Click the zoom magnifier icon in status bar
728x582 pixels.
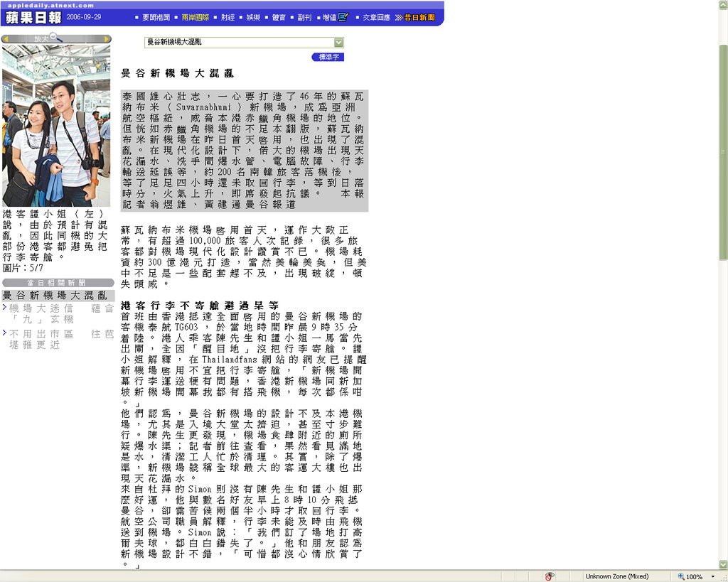[681, 576]
